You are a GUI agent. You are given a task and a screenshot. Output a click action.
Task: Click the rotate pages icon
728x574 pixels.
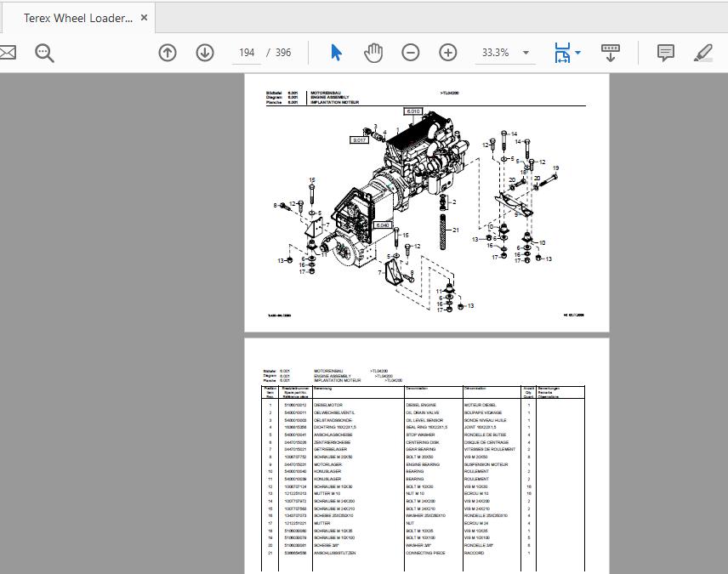click(x=611, y=52)
